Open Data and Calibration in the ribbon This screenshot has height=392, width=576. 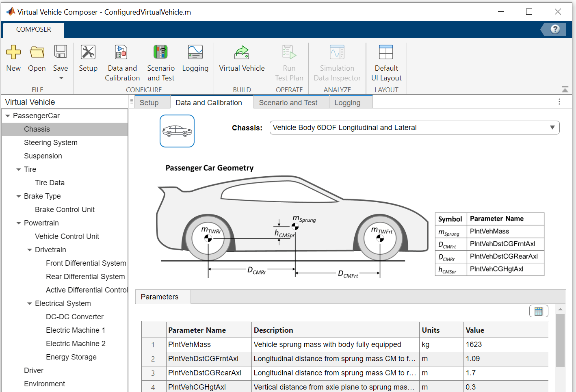pos(121,52)
